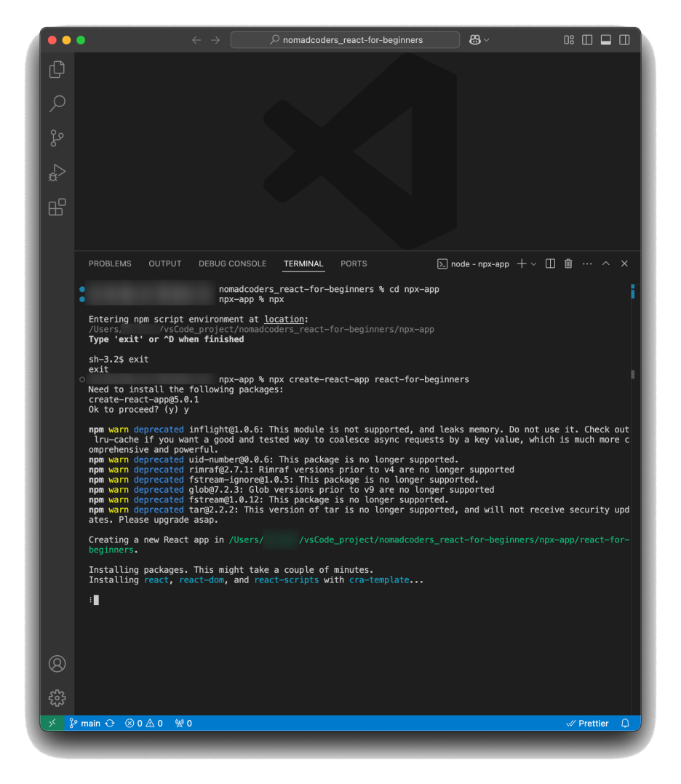Image resolution: width=681 pixels, height=784 pixels.
Task: Split the terminal
Action: pyautogui.click(x=550, y=264)
